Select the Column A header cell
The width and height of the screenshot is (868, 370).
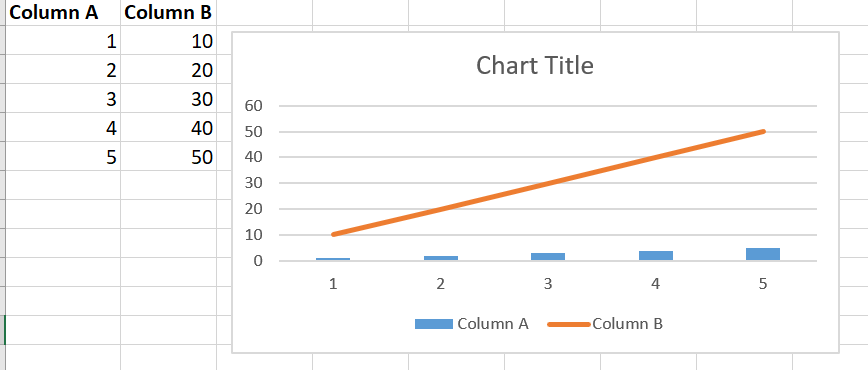click(x=63, y=13)
